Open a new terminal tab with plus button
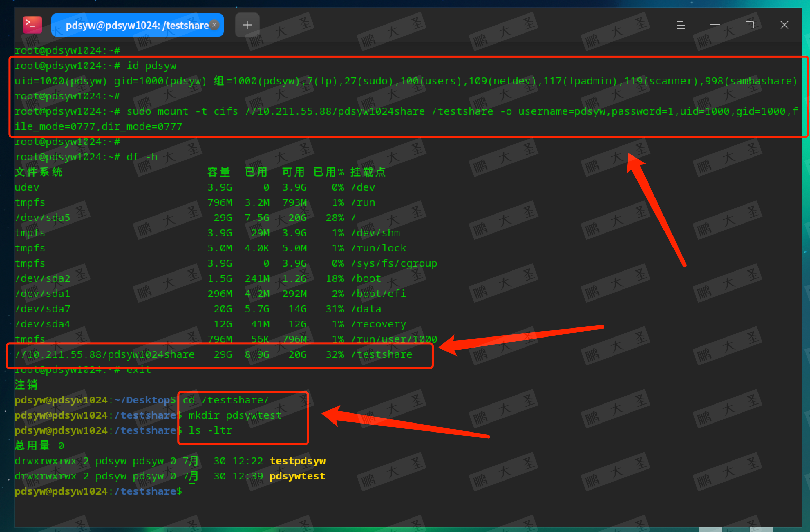810x532 pixels. 247,25
